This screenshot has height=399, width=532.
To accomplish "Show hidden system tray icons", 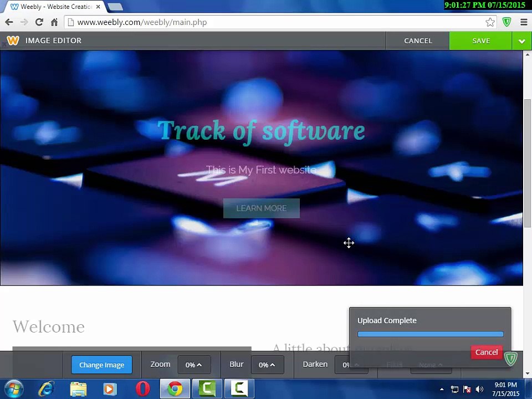I will [x=442, y=389].
